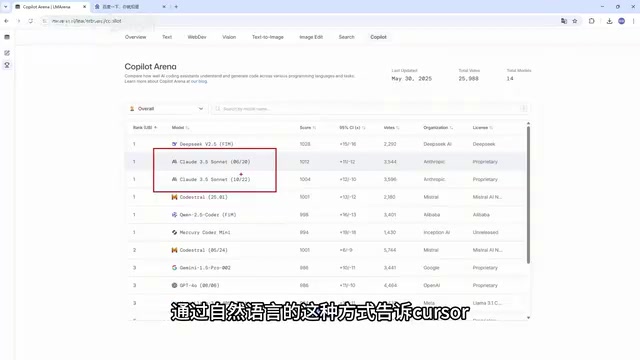Open the browser three-dot menu

[x=633, y=21]
